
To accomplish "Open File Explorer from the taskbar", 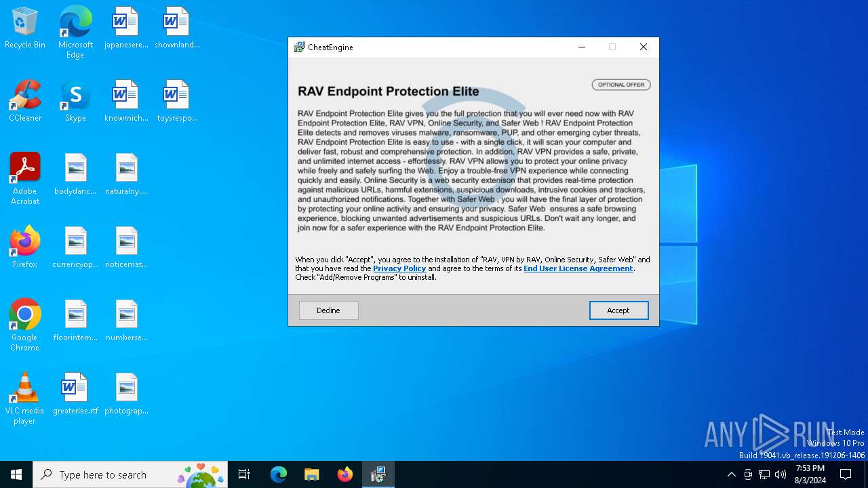I will [312, 474].
